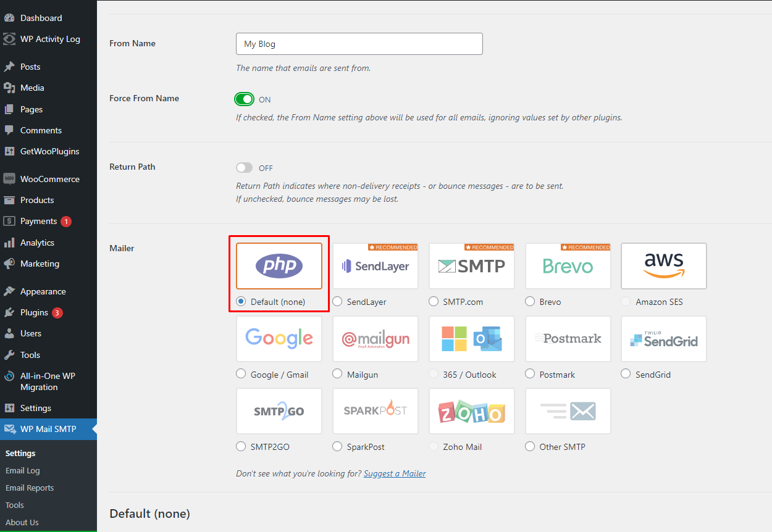The image size is (772, 532).
Task: Click the Other SMTP envelope tile
Action: (x=568, y=411)
